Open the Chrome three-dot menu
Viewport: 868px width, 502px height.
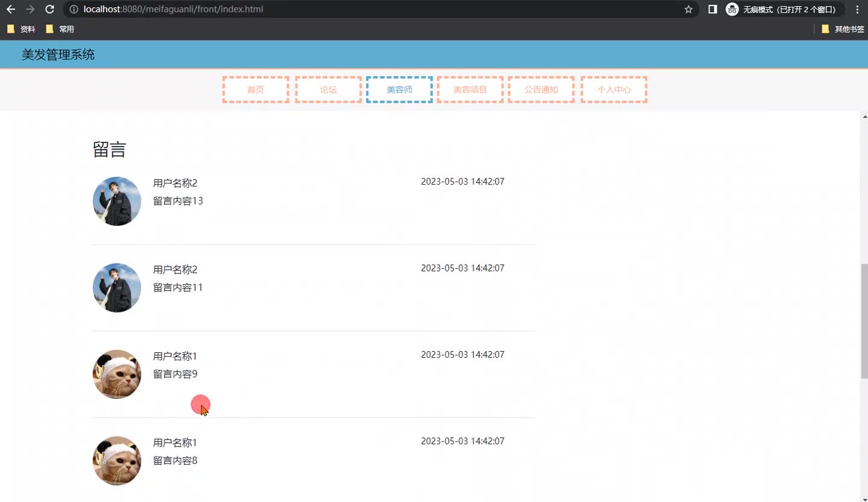tap(857, 9)
